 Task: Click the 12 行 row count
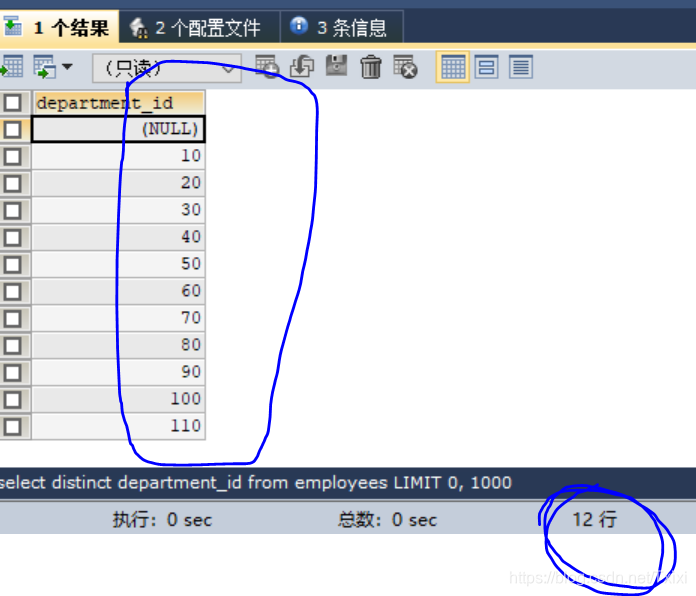(x=594, y=519)
